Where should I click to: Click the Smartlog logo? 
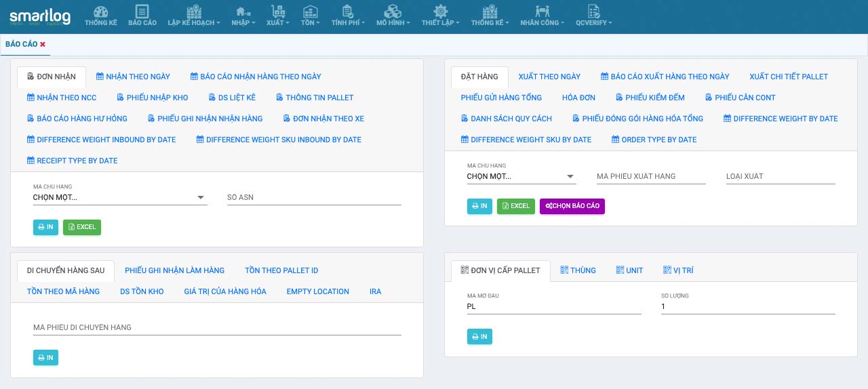pyautogui.click(x=39, y=17)
